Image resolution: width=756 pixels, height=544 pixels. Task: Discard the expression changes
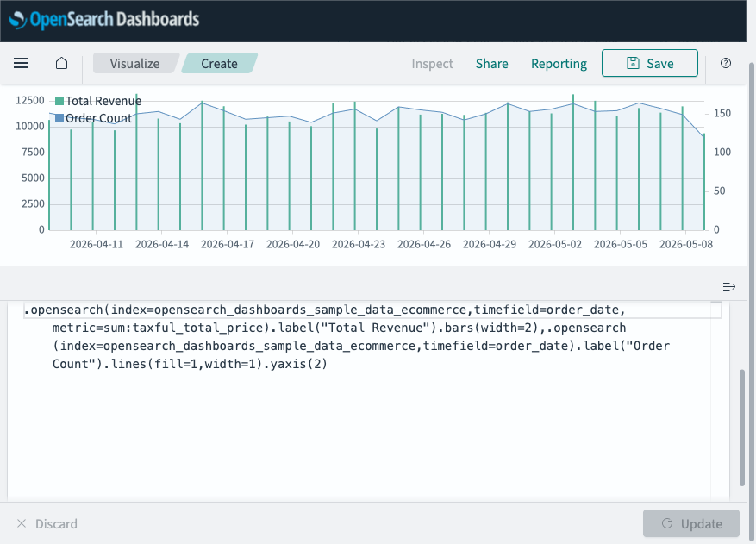point(47,524)
